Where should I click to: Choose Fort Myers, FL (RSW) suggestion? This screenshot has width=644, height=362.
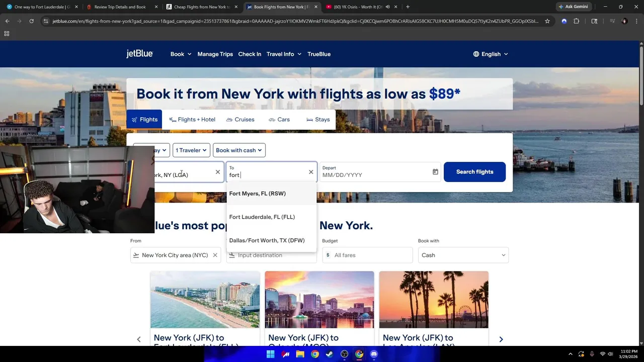272,194
